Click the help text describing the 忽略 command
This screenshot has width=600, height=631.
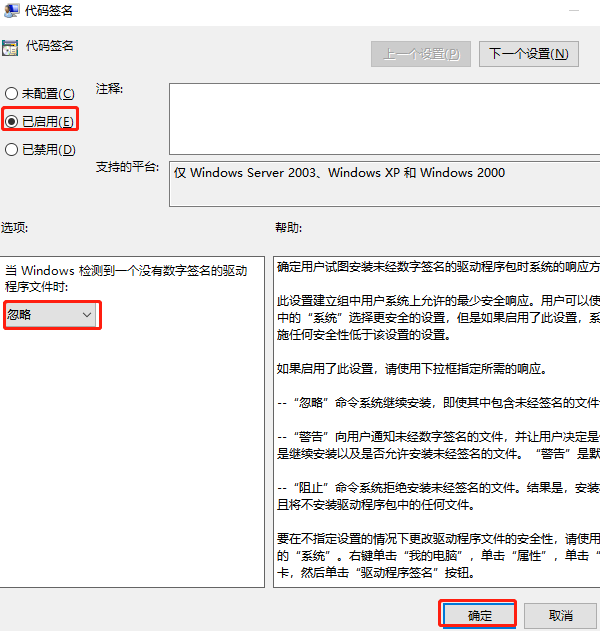click(x=438, y=402)
